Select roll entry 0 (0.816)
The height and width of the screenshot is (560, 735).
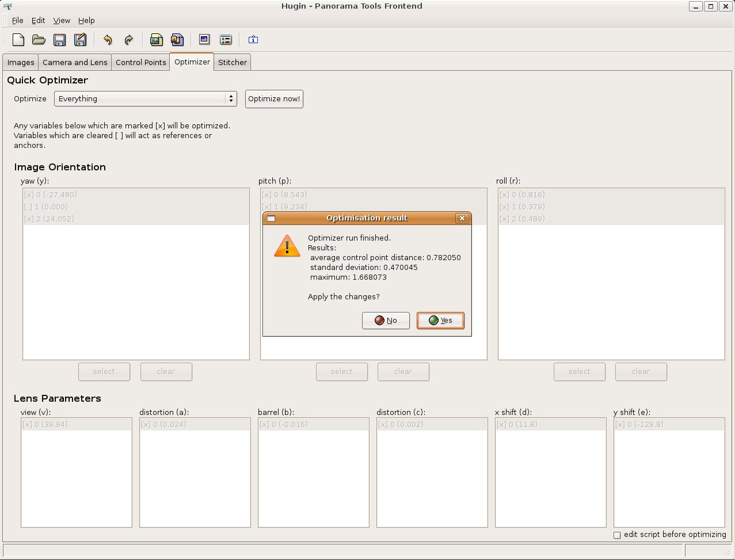[611, 195]
